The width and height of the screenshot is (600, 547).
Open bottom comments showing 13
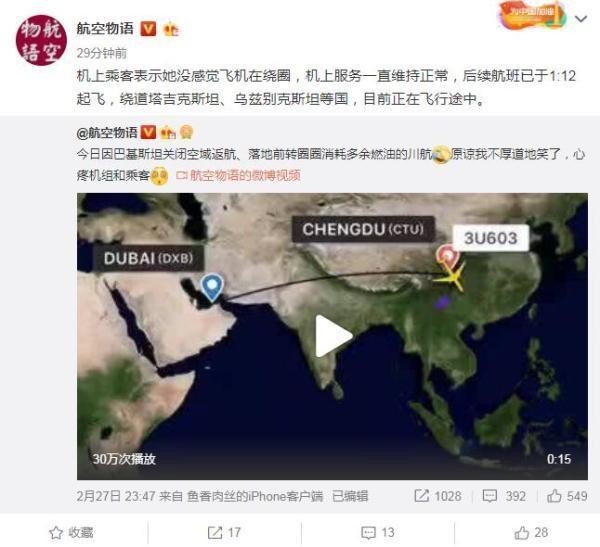click(378, 532)
